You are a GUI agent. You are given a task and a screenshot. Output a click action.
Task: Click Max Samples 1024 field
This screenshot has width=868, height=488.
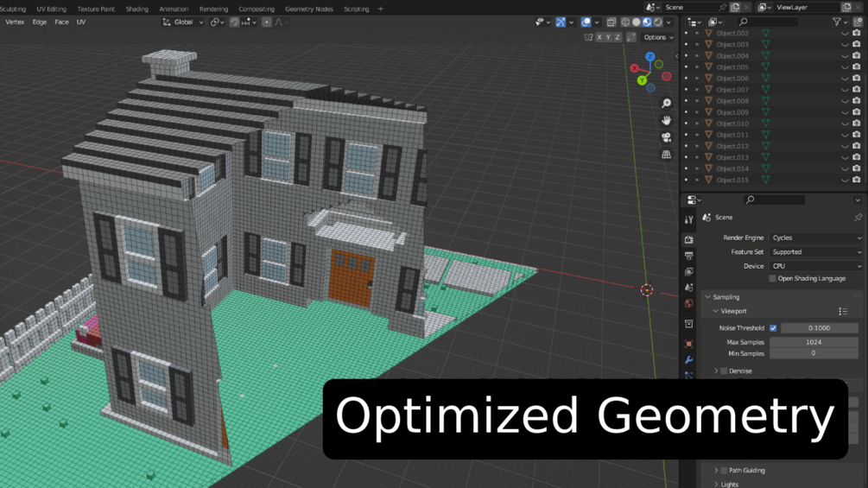tap(814, 342)
